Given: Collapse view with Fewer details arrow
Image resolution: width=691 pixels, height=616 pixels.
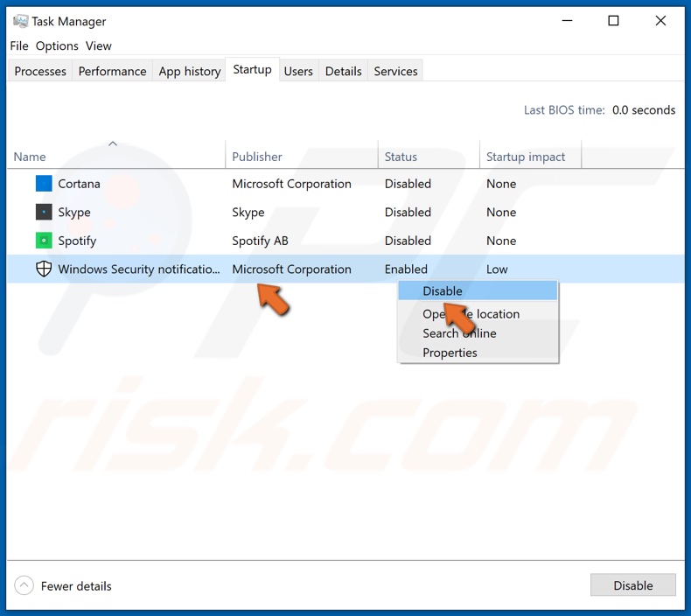Looking at the screenshot, I should click(24, 585).
